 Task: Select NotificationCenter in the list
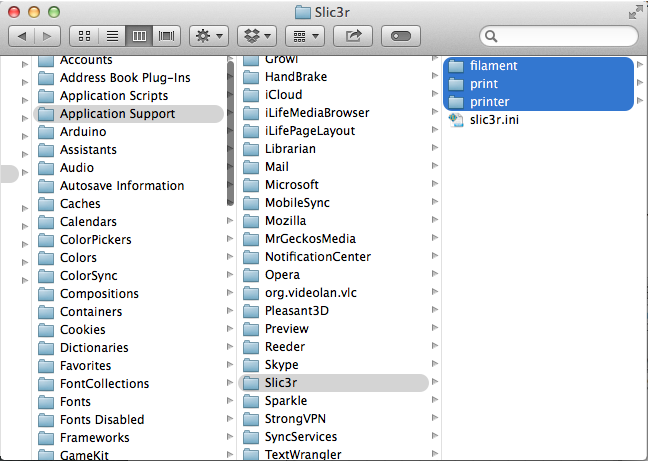click(333, 257)
